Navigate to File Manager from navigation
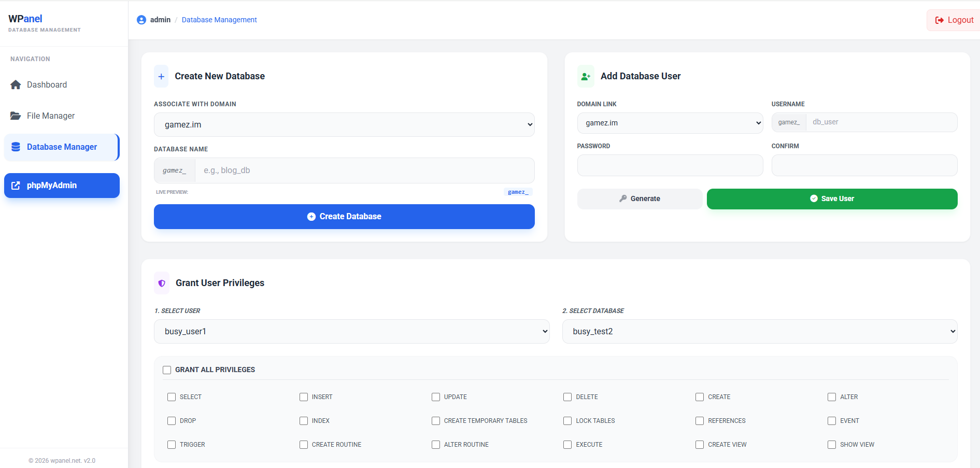The height and width of the screenshot is (468, 980). [x=50, y=116]
